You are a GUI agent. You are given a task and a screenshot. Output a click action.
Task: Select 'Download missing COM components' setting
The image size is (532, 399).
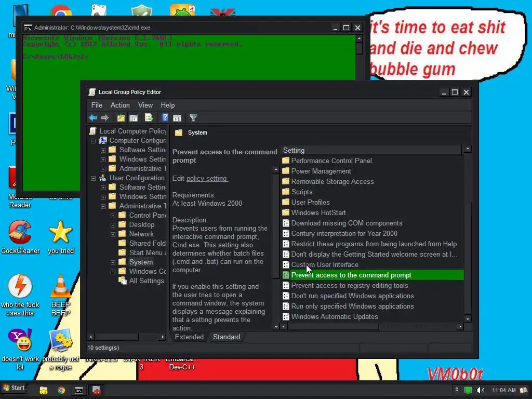tap(373, 223)
